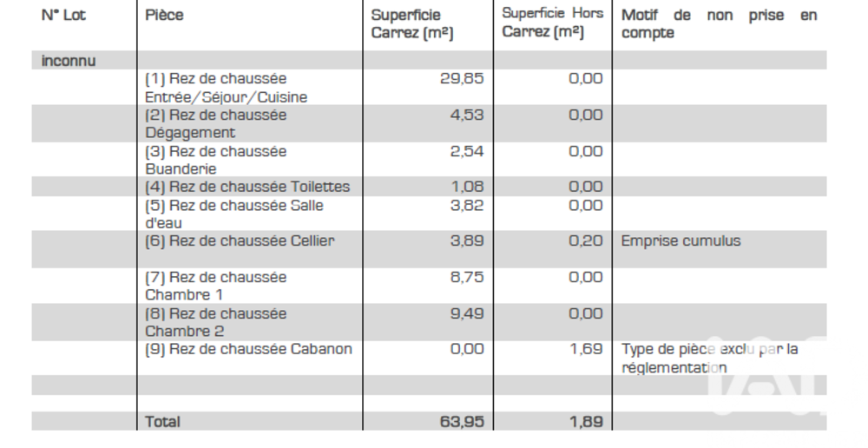Viewport: 868px width, 448px height.
Task: Select the Entrée/Séjour/Cuisine room row
Action: coord(226,88)
